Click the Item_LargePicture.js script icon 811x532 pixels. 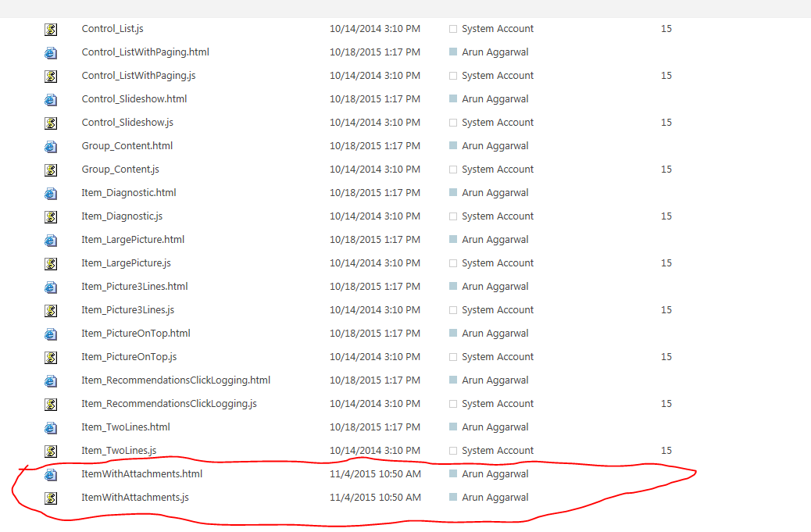[x=51, y=264]
